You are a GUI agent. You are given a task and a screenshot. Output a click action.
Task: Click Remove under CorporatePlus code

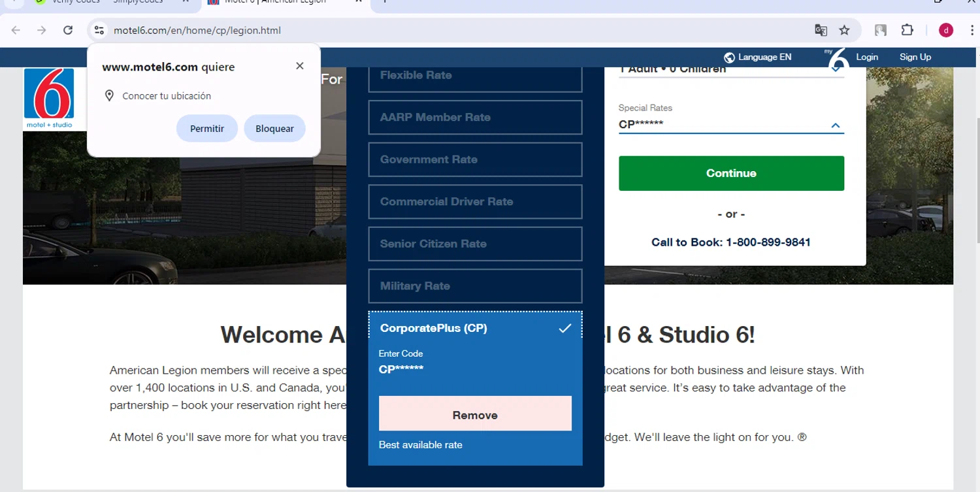pyautogui.click(x=475, y=413)
